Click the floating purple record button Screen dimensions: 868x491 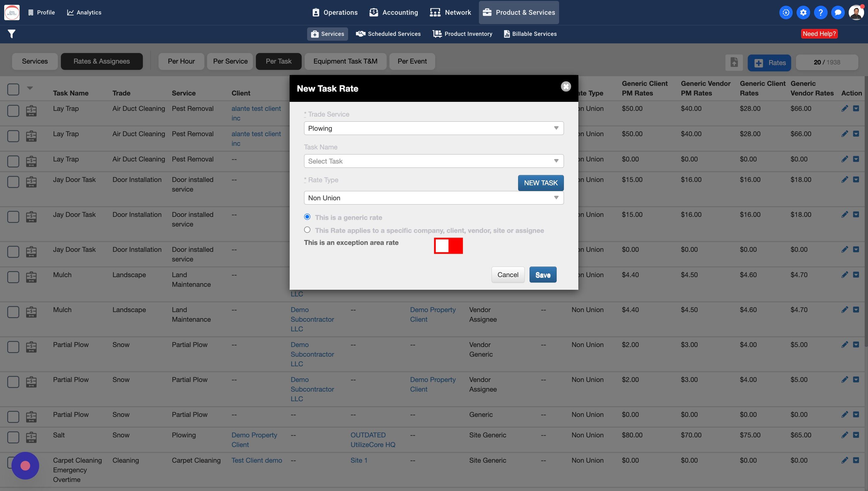pyautogui.click(x=25, y=466)
